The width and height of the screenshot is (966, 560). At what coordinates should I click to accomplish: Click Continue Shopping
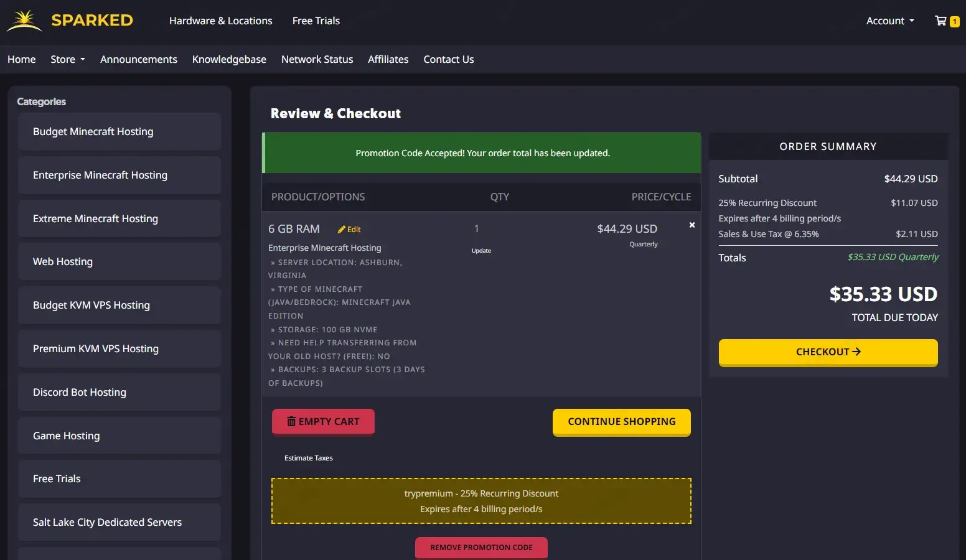pyautogui.click(x=621, y=422)
